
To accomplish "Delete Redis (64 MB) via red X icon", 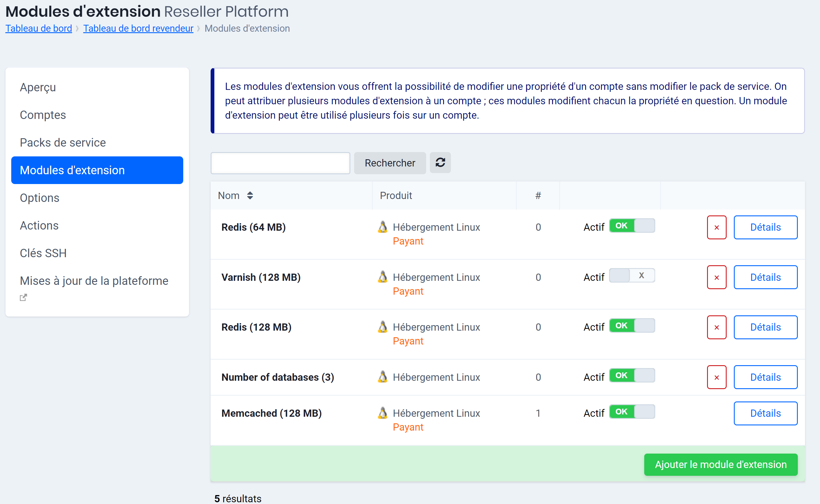I will pyautogui.click(x=716, y=227).
